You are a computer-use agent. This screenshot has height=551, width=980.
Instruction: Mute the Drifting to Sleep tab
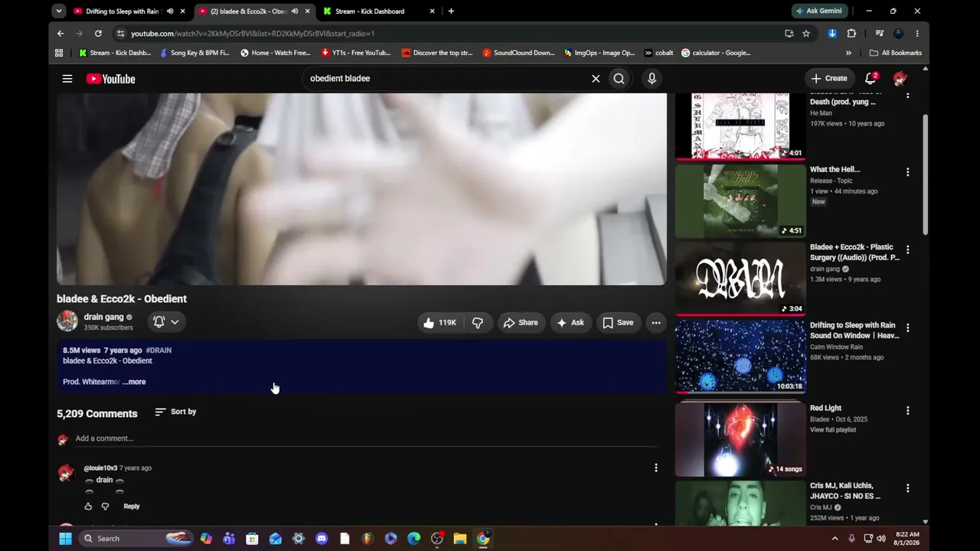[170, 11]
